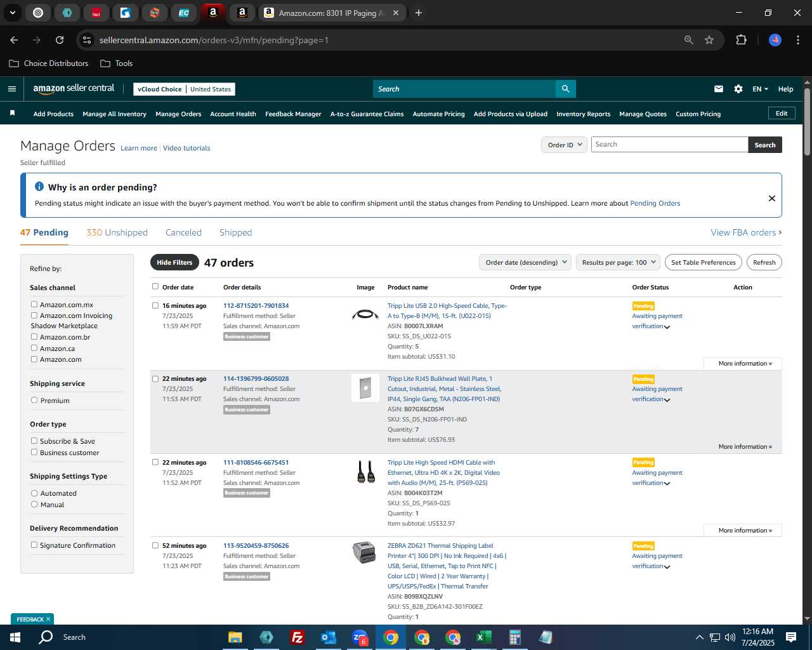Click the USB cable product thumbnail
The height and width of the screenshot is (650, 812).
point(365,314)
